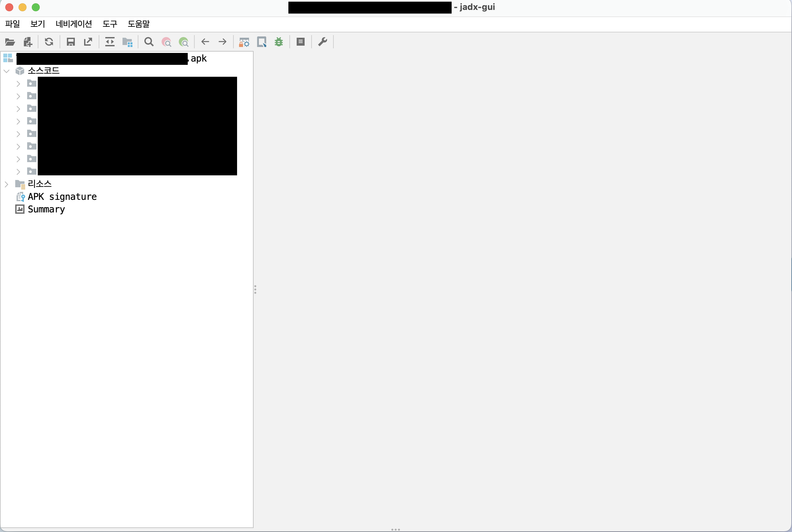The width and height of the screenshot is (792, 532).
Task: Open the debugger green bug icon
Action: [x=279, y=42]
